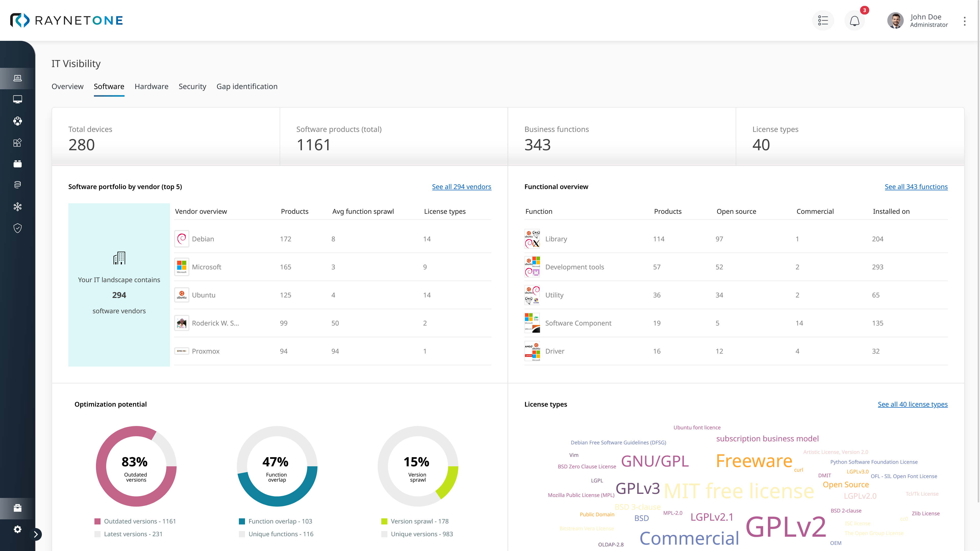This screenshot has height=551, width=980.
Task: Select GPLv2 in the license word cloud
Action: click(x=785, y=527)
